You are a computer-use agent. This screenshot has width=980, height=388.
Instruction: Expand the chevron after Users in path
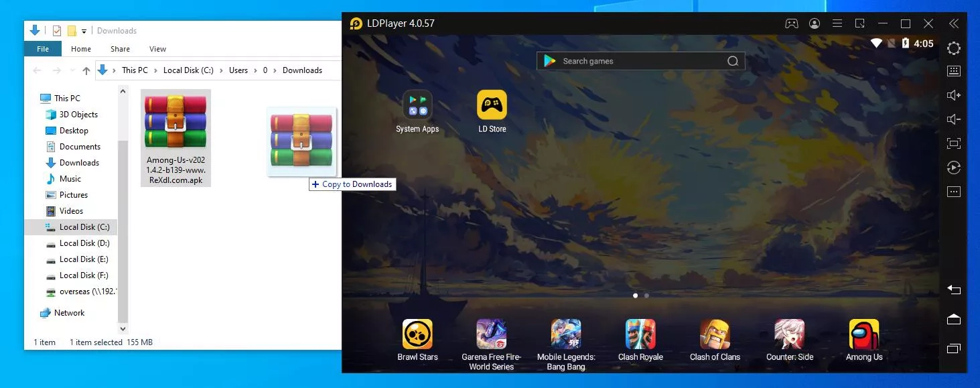tap(255, 70)
